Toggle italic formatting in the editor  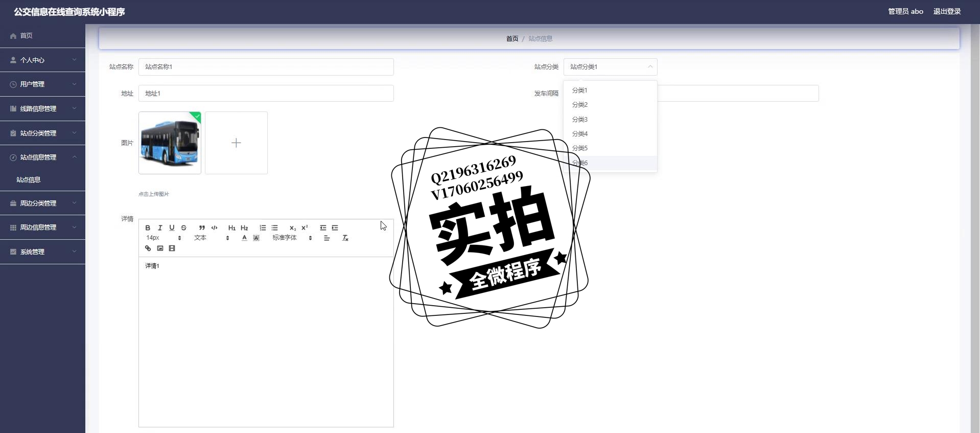point(160,228)
